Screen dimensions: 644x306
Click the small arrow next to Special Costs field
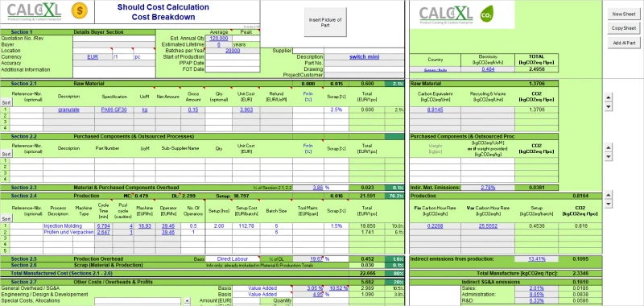click(x=187, y=300)
